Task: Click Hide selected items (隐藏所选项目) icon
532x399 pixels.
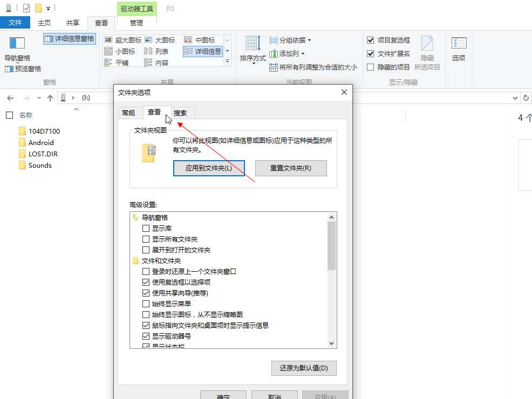Action: point(427,53)
